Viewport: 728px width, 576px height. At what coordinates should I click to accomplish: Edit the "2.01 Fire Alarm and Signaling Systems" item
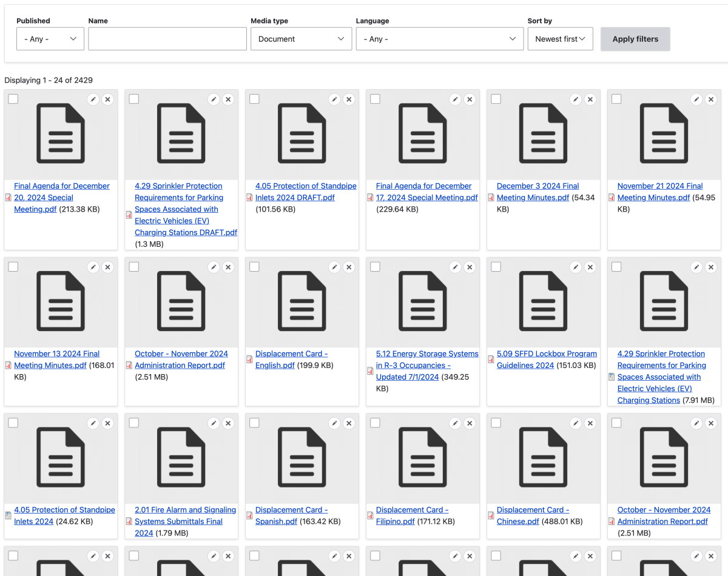point(214,423)
